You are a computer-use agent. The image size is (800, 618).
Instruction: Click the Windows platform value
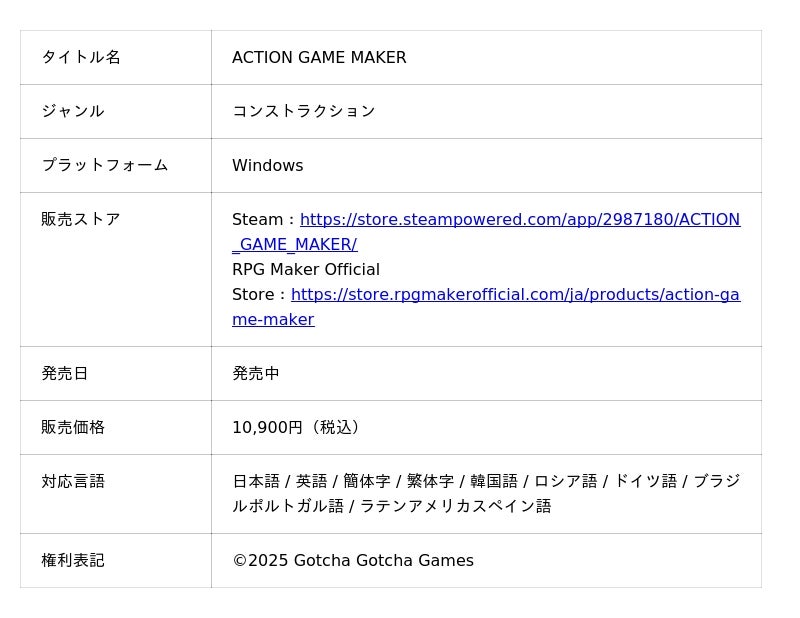[x=267, y=166]
